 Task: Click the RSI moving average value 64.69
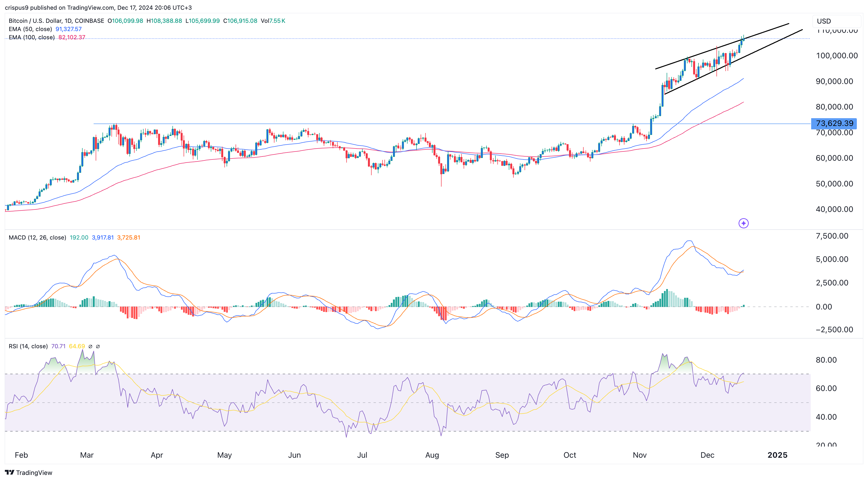[77, 346]
